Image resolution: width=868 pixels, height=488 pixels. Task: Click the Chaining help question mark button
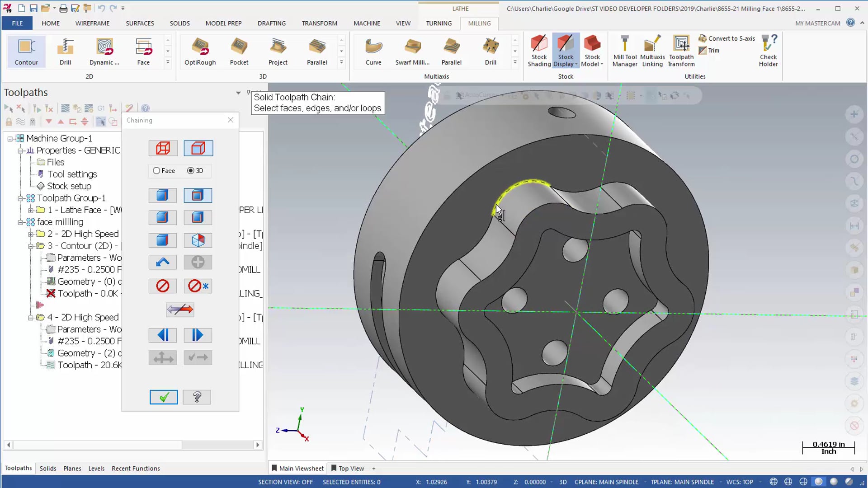pos(197,398)
